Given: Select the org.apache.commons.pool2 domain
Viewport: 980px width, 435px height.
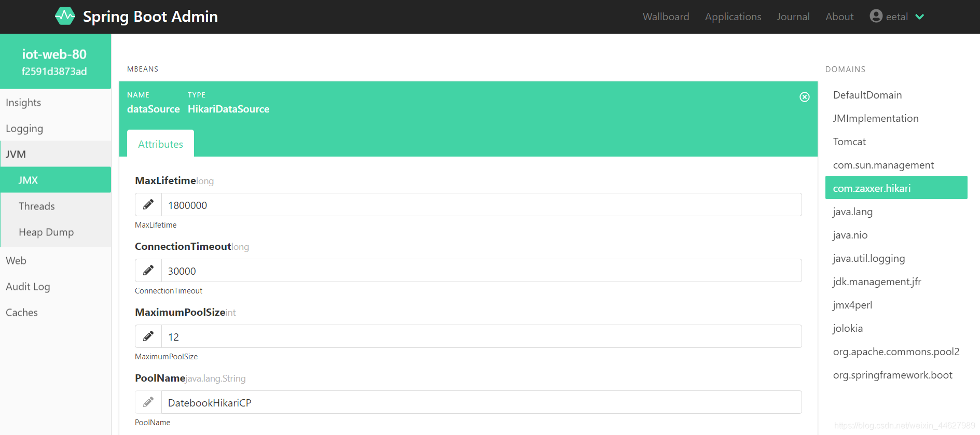Looking at the screenshot, I should pyautogui.click(x=896, y=352).
